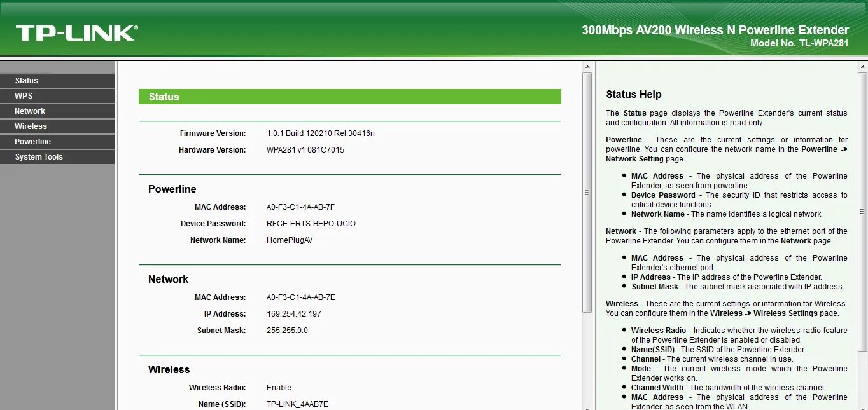
Task: Click the Firmware Version label
Action: coord(213,133)
